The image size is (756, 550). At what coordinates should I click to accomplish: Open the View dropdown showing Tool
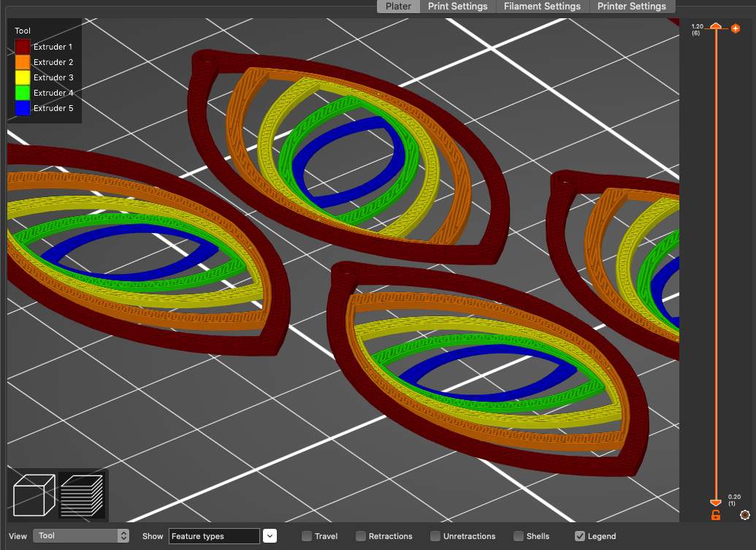point(80,535)
